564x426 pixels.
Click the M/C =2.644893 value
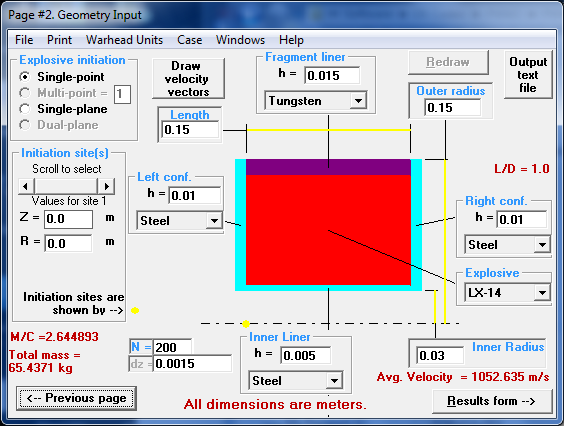coord(54,337)
